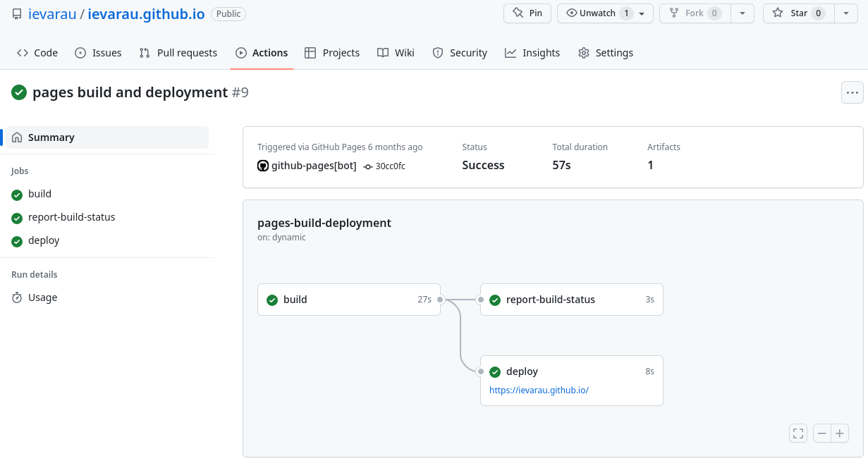This screenshot has width=868, height=461.
Task: Go to repository Settings tab
Action: point(606,53)
